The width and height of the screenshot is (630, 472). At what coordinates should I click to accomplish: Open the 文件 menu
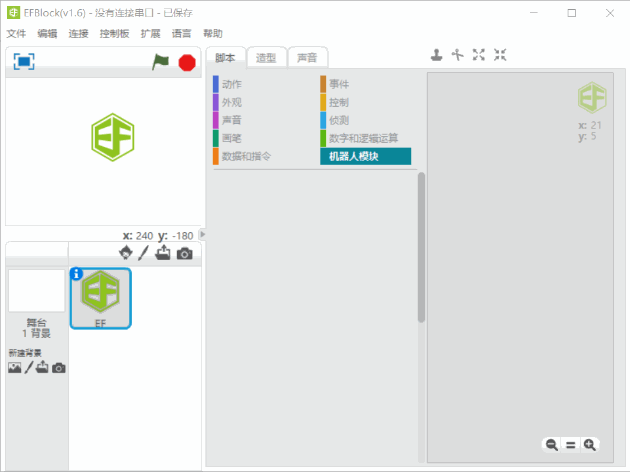[x=16, y=34]
